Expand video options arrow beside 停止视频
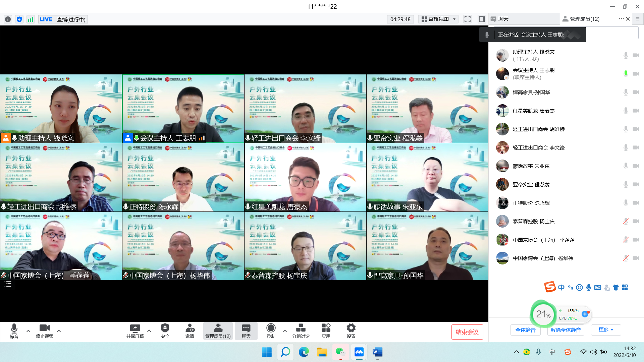Image resolution: width=644 pixels, height=362 pixels. pos(59,331)
